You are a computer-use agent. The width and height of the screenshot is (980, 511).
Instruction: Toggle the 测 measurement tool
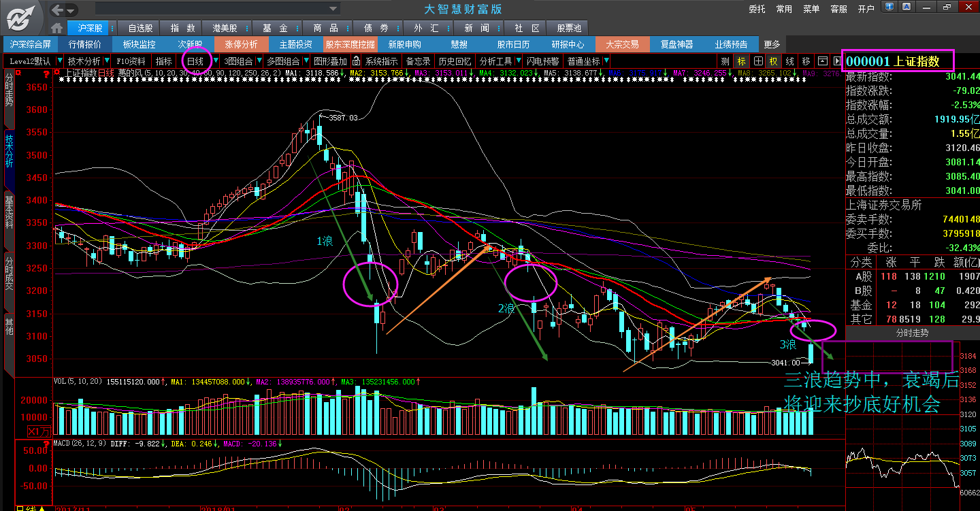click(x=725, y=61)
